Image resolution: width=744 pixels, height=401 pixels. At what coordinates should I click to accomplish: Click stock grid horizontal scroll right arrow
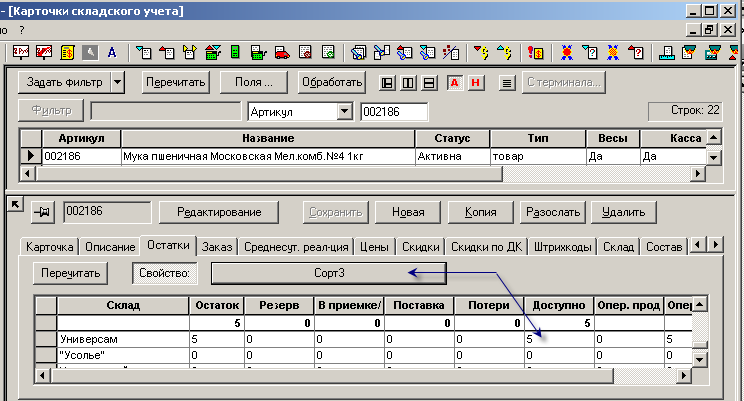tap(683, 376)
